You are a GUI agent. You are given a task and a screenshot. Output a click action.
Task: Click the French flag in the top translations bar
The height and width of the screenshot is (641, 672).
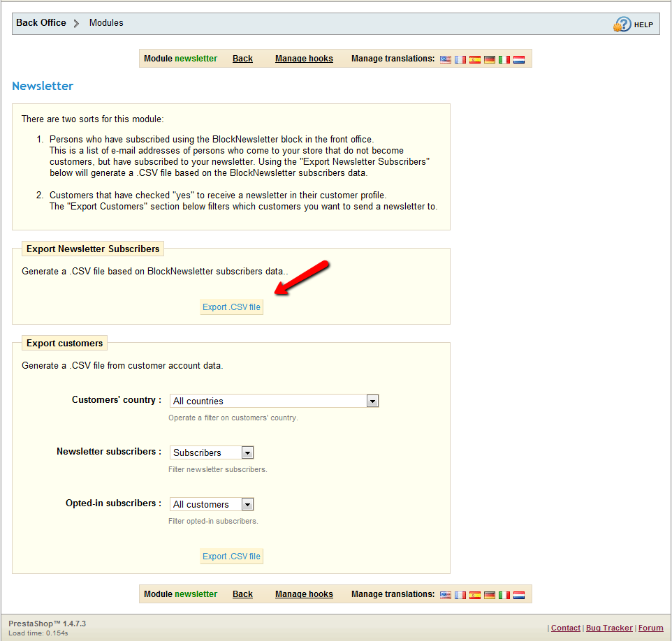coord(460,59)
